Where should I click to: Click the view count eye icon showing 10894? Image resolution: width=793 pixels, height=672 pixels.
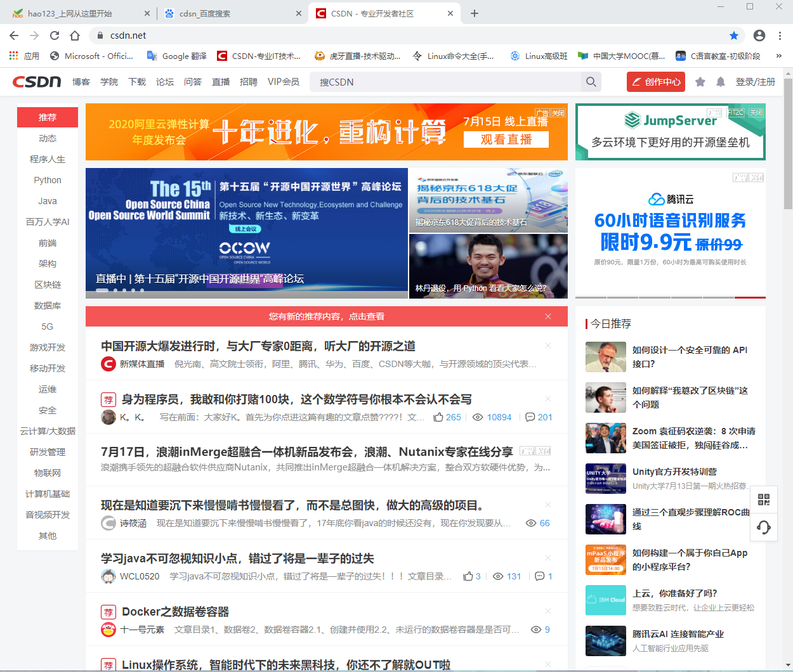(478, 417)
